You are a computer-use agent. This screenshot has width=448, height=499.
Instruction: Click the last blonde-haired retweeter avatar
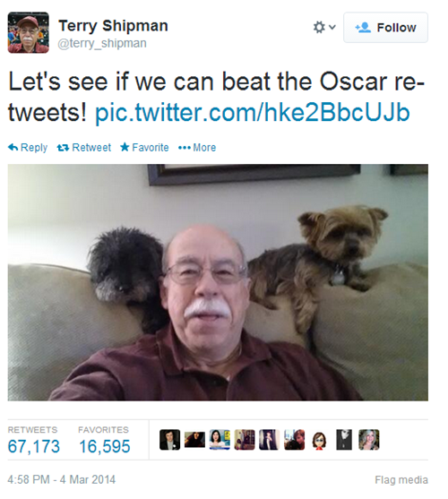click(369, 440)
